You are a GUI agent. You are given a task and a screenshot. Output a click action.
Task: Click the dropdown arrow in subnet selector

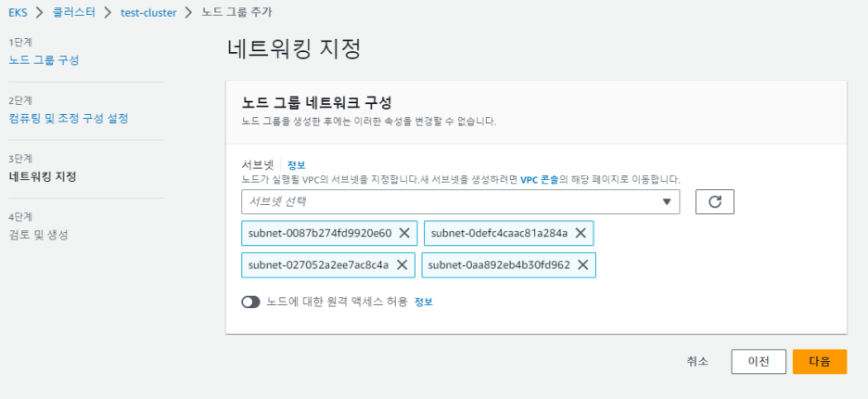[x=667, y=201]
